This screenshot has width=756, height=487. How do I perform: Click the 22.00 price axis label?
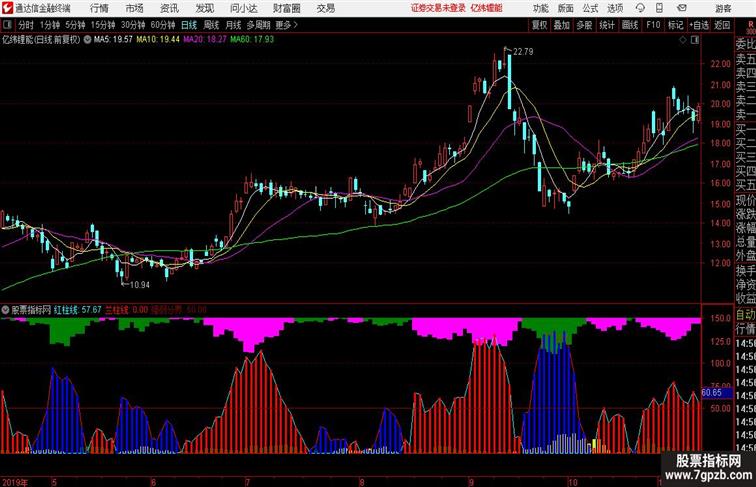pyautogui.click(x=720, y=64)
